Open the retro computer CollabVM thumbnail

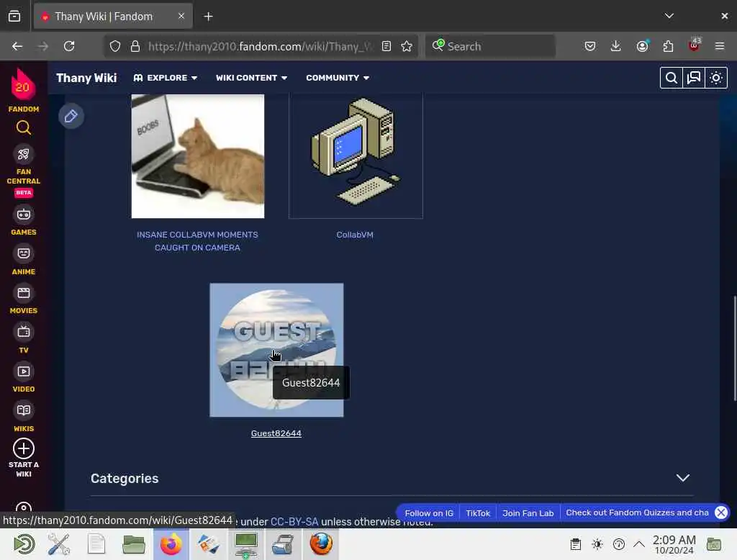click(x=356, y=156)
